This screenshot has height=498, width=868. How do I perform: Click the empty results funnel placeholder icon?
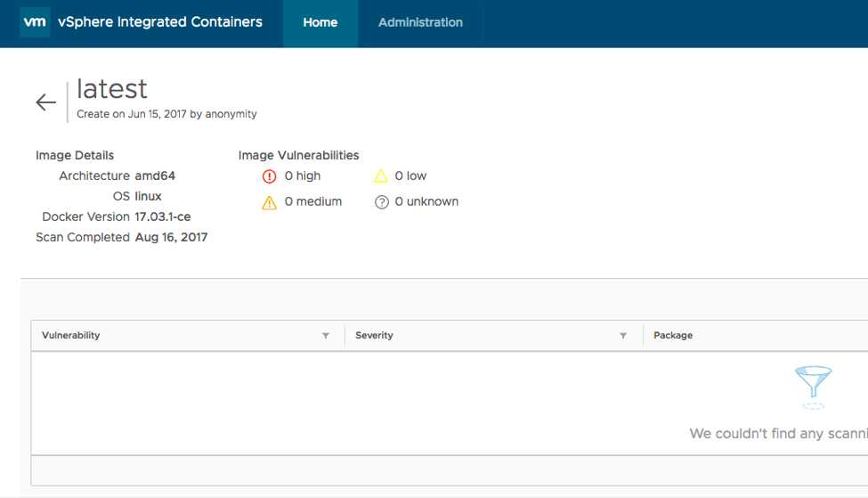pos(813,388)
